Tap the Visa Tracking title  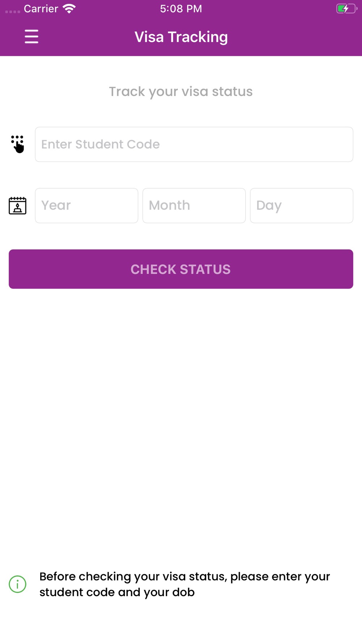[181, 37]
